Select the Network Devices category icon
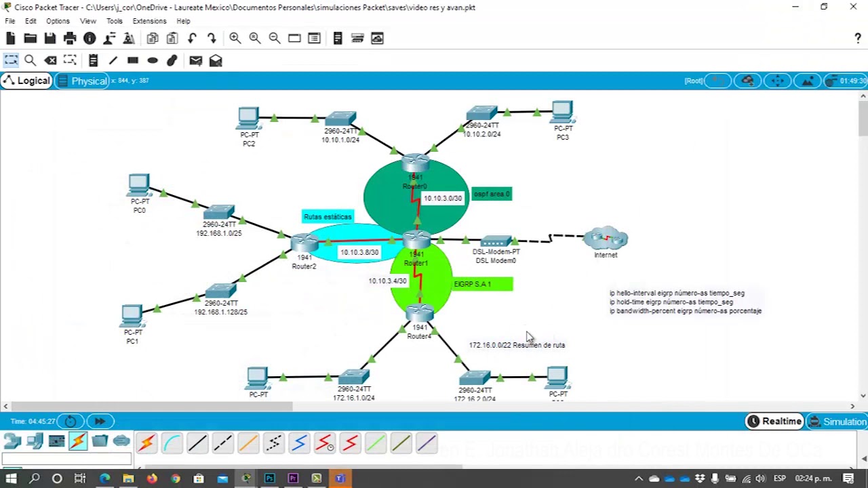Screen dimensions: 868x488 [x=12, y=442]
